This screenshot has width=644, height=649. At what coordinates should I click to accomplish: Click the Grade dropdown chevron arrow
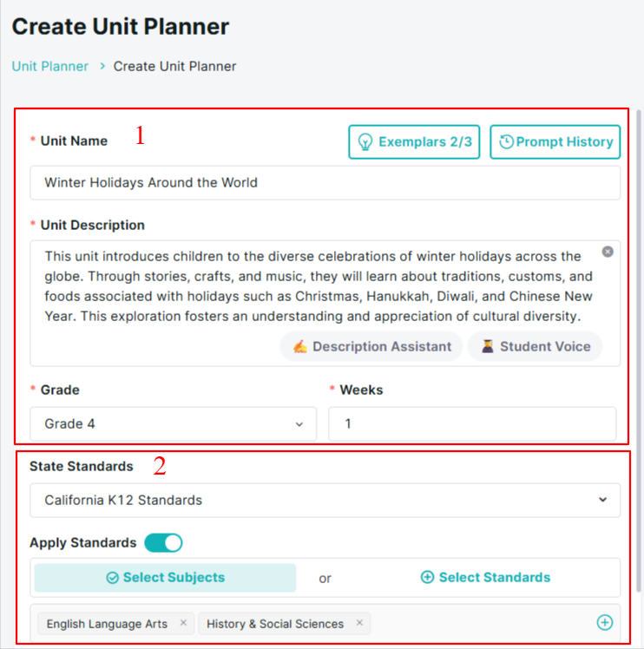click(x=299, y=424)
